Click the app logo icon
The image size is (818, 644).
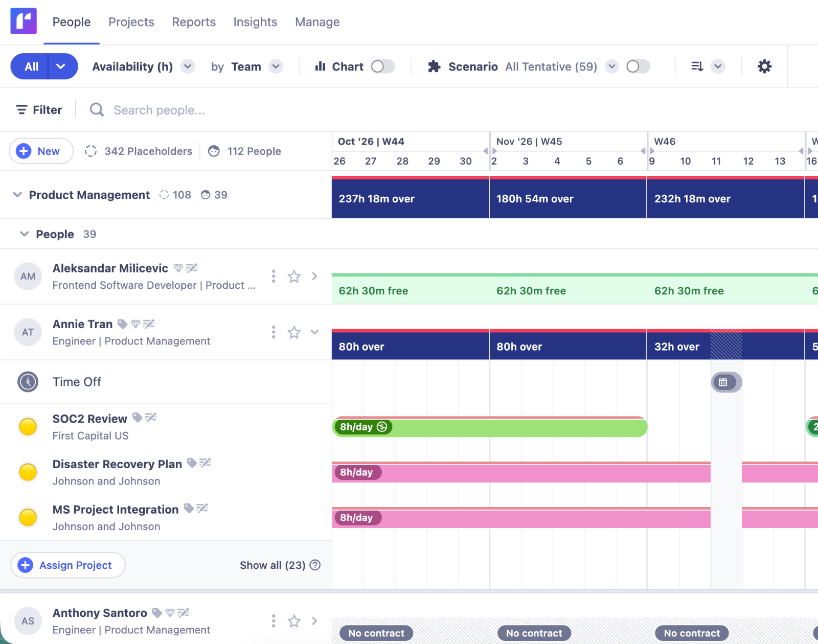(24, 21)
